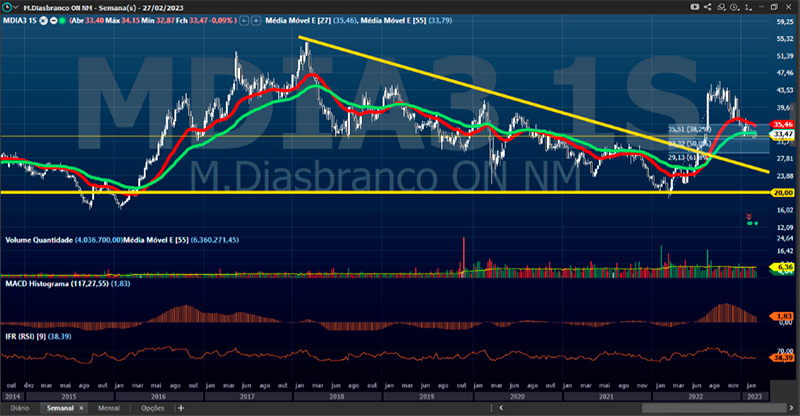Click the white 33,47 current price tag

[x=783, y=134]
